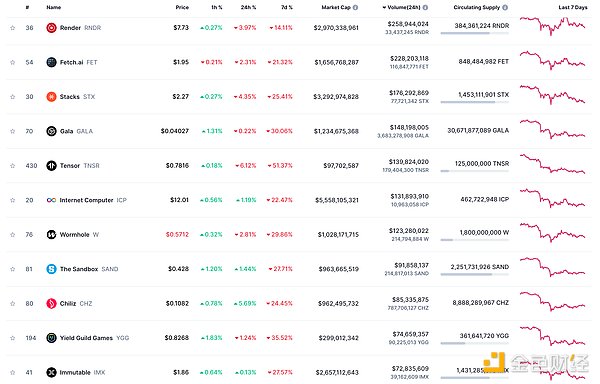
Task: Toggle watchlist star for Yield Guild Games
Action: click(x=13, y=338)
